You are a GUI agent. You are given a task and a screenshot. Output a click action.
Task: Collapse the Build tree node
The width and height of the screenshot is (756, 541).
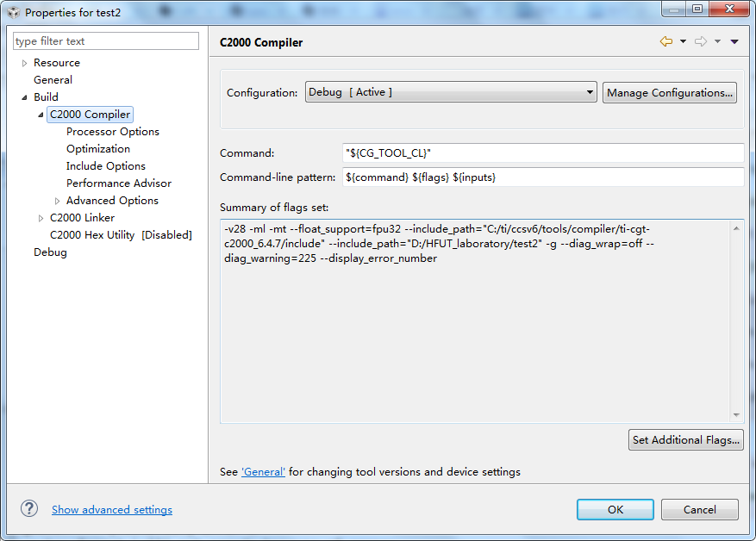(24, 97)
